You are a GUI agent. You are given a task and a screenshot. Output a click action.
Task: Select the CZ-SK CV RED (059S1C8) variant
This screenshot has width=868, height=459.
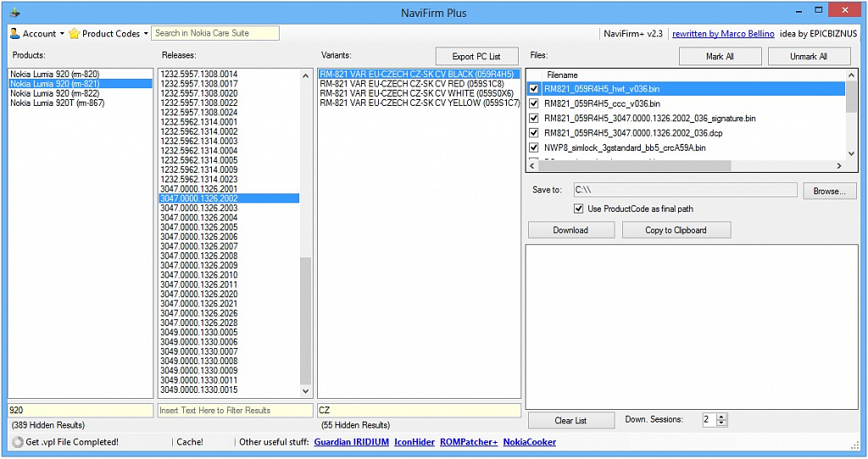click(419, 84)
